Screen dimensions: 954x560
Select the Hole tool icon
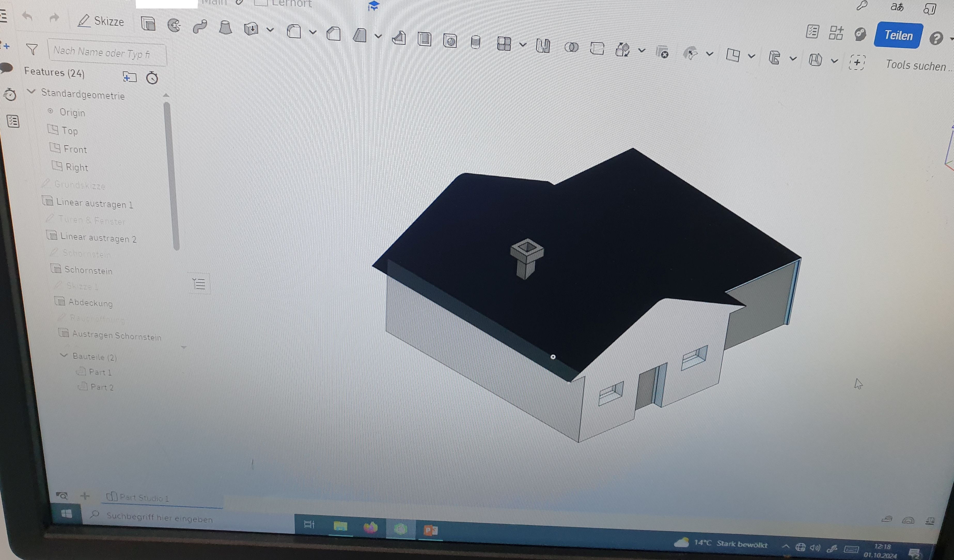450,41
